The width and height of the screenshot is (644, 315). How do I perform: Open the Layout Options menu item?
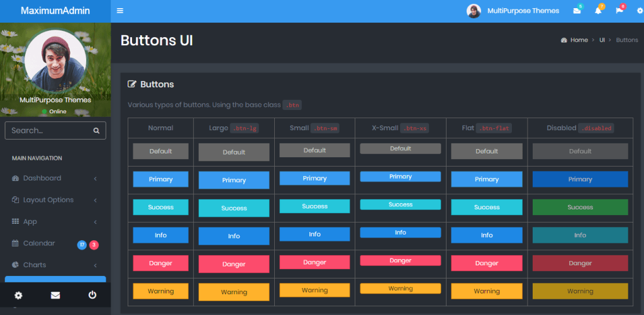click(55, 200)
